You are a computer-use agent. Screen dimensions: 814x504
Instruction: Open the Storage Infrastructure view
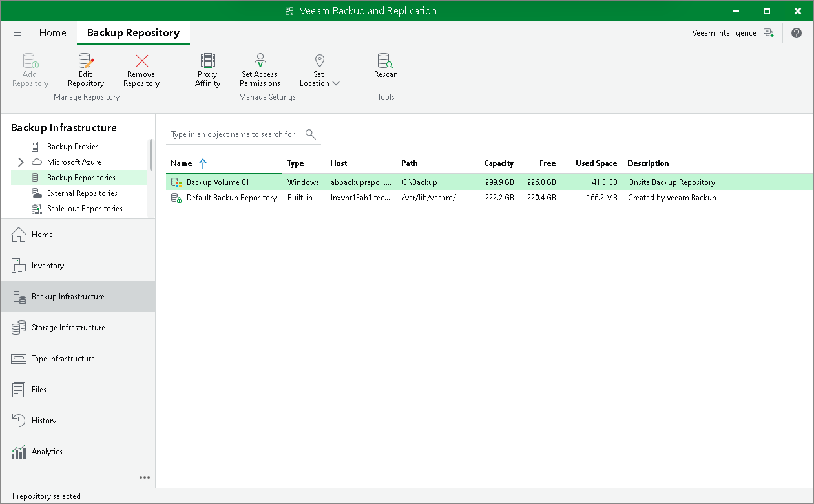(78, 328)
